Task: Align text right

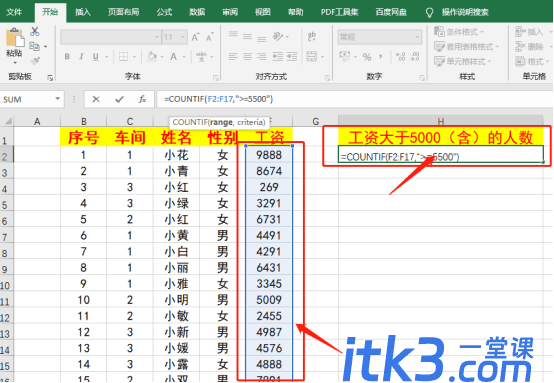Action: point(261,57)
